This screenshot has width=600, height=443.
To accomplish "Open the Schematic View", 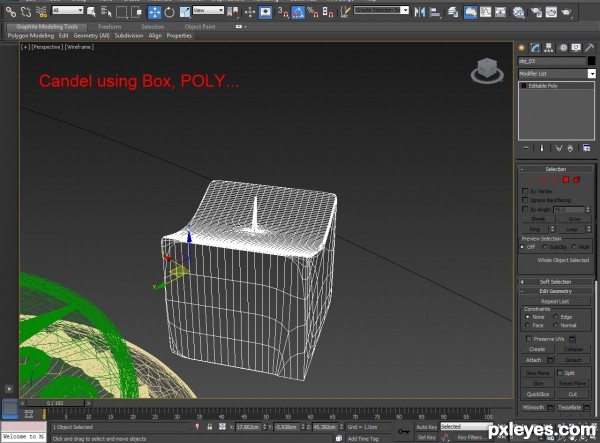I will 500,12.
